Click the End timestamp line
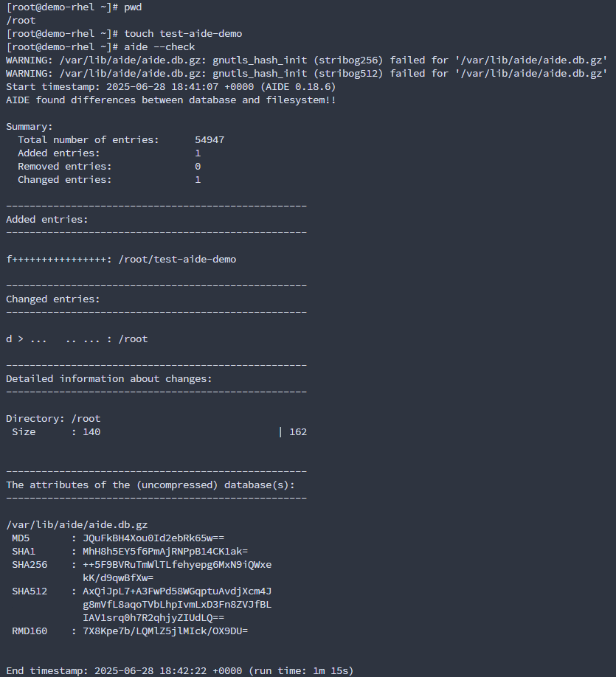616x677 pixels. (179, 670)
